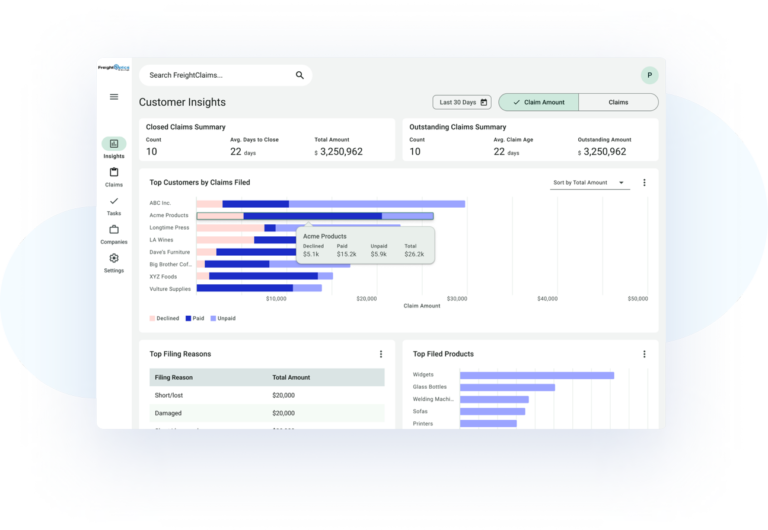Viewport: 768px width, 530px height.
Task: Open Top Customers chart options menu
Action: pos(644,183)
